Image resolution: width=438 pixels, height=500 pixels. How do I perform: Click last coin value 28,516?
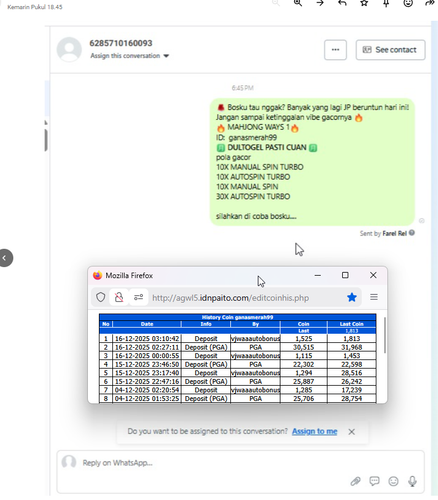[351, 373]
